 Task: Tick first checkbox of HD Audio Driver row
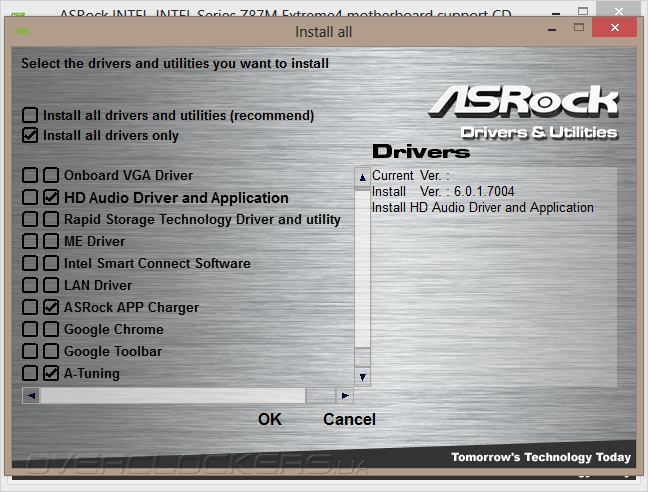[x=30, y=197]
